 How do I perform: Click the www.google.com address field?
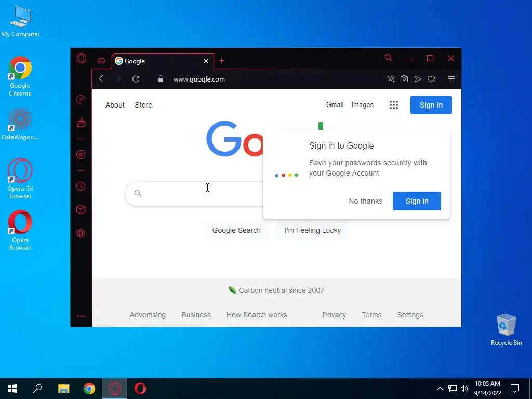pyautogui.click(x=199, y=79)
